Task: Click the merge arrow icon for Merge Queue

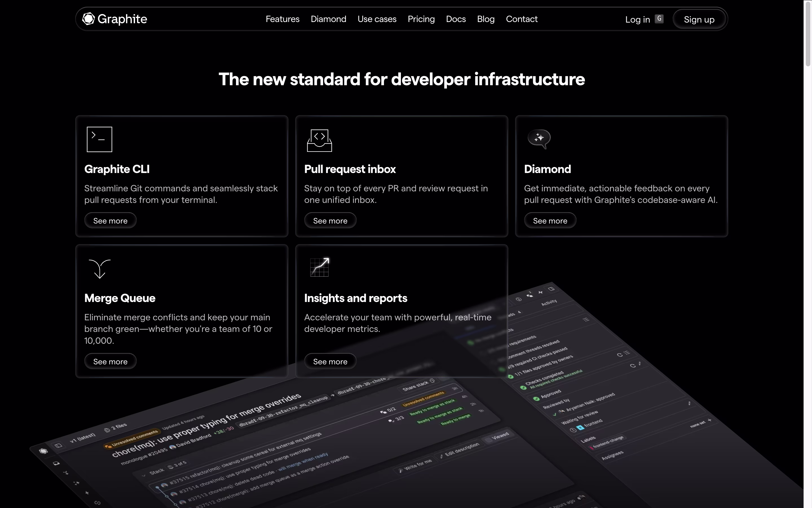Action: pyautogui.click(x=99, y=268)
